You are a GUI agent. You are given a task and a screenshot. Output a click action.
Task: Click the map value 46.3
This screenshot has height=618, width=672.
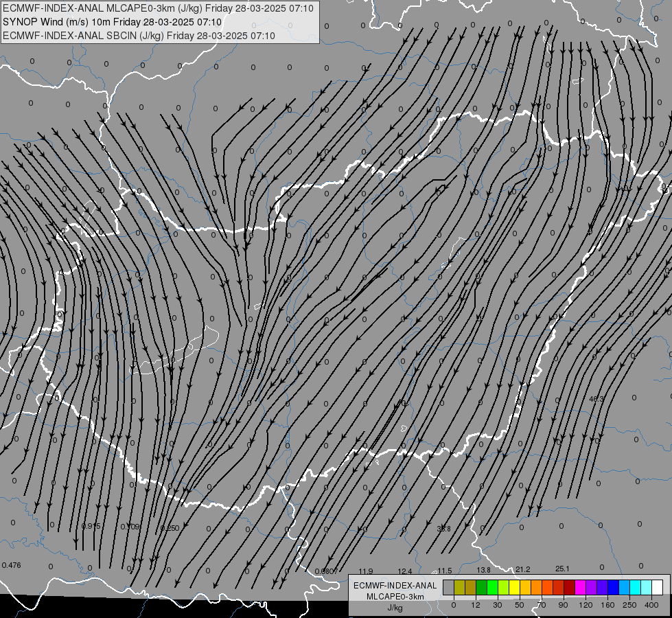click(x=596, y=399)
